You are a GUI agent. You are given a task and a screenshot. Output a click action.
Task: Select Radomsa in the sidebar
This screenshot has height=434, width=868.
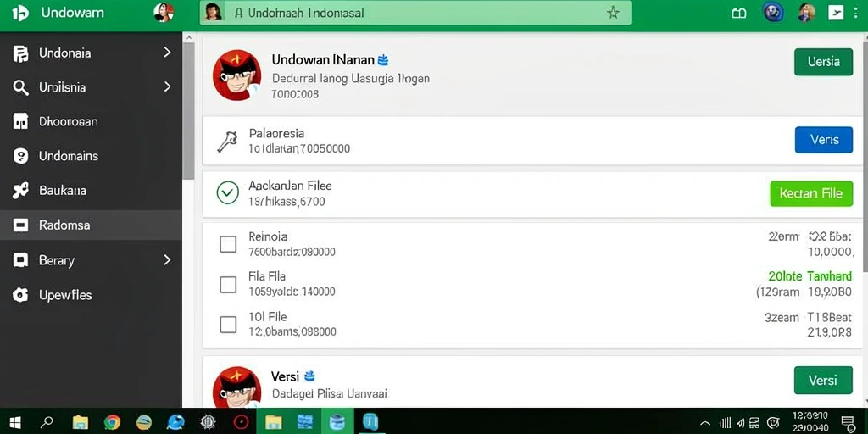pyautogui.click(x=91, y=225)
